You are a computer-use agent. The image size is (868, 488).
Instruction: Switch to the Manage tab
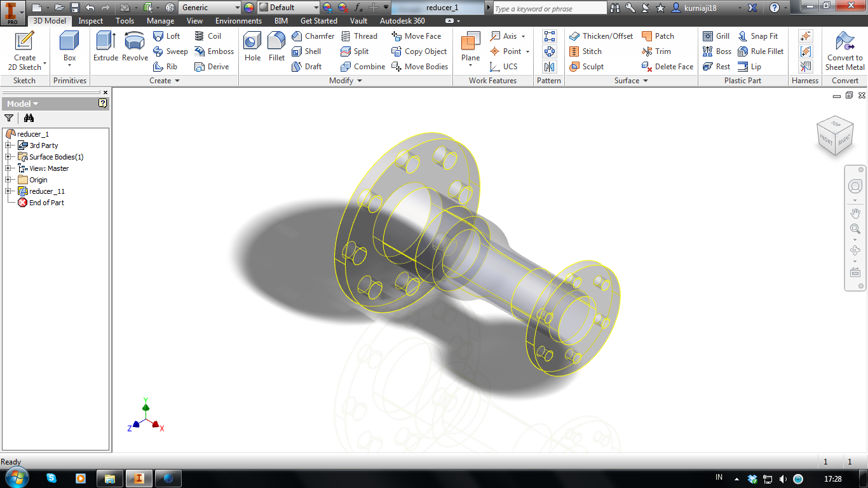point(160,21)
